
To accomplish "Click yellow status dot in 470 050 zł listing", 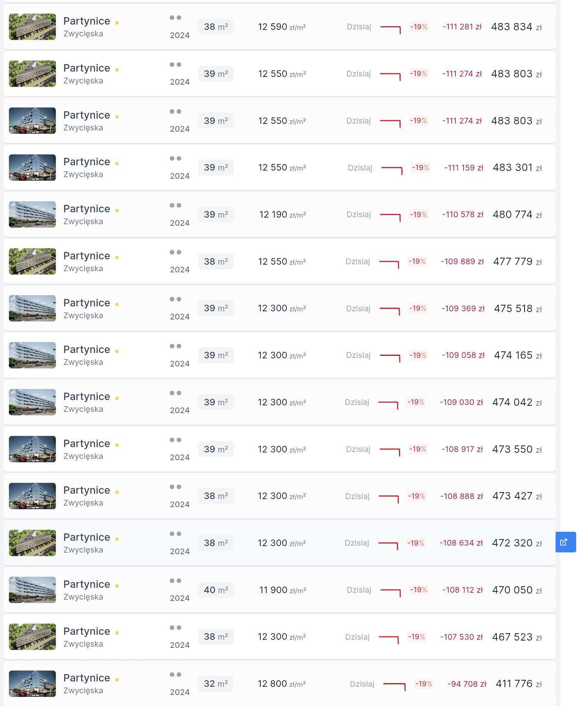I will 117,586.
